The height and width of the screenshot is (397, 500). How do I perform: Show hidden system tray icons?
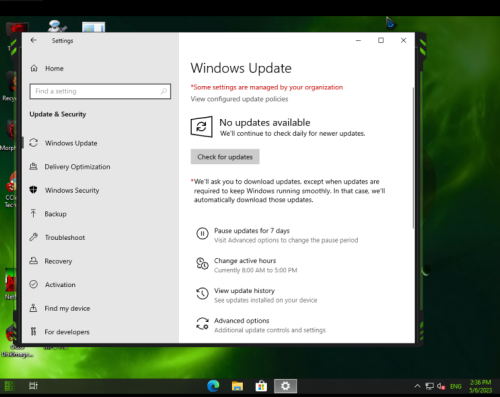pyautogui.click(x=417, y=386)
